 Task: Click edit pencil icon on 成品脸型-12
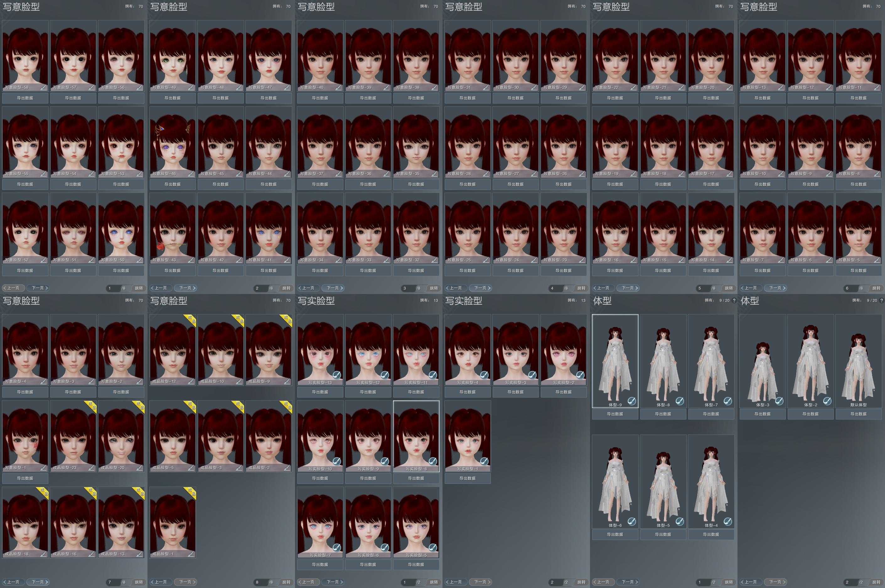pos(191,381)
